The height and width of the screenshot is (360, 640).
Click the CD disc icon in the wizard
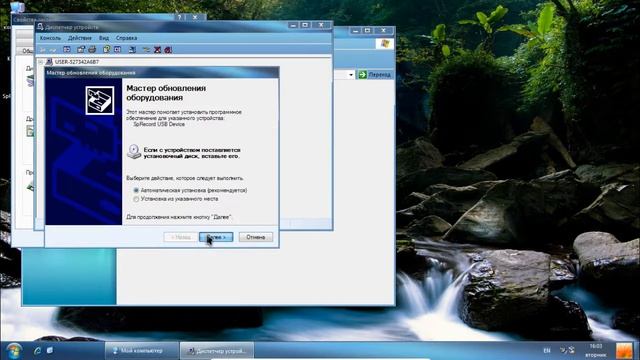(x=133, y=151)
